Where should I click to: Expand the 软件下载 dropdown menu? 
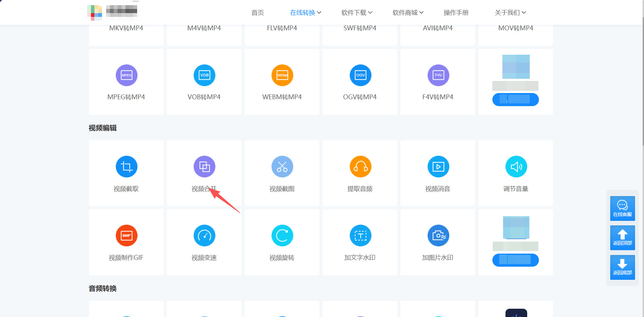pos(357,13)
